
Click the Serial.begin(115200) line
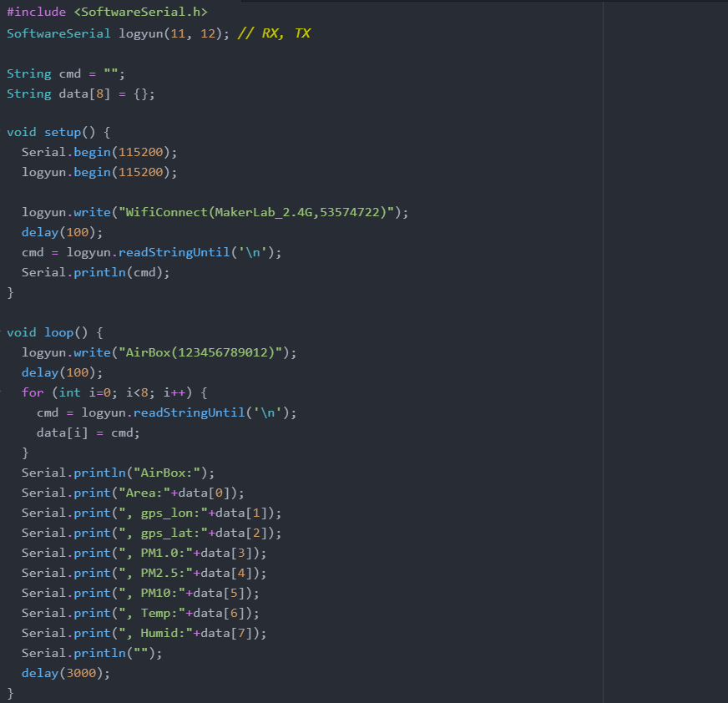point(99,152)
